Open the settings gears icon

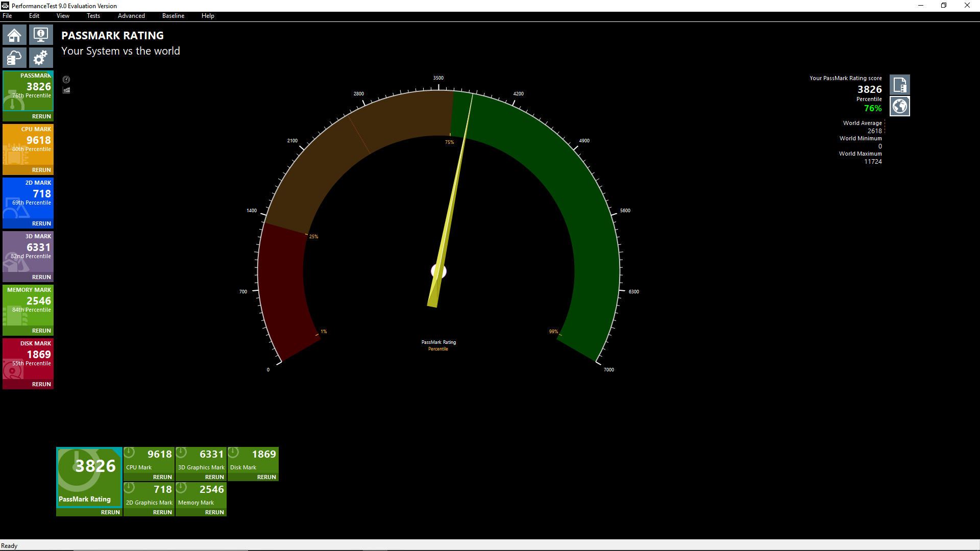[41, 58]
